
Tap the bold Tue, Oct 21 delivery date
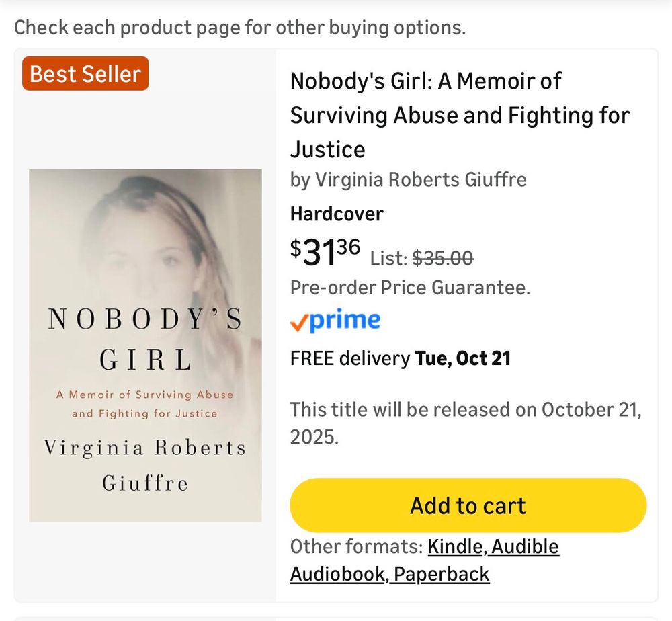click(x=463, y=358)
